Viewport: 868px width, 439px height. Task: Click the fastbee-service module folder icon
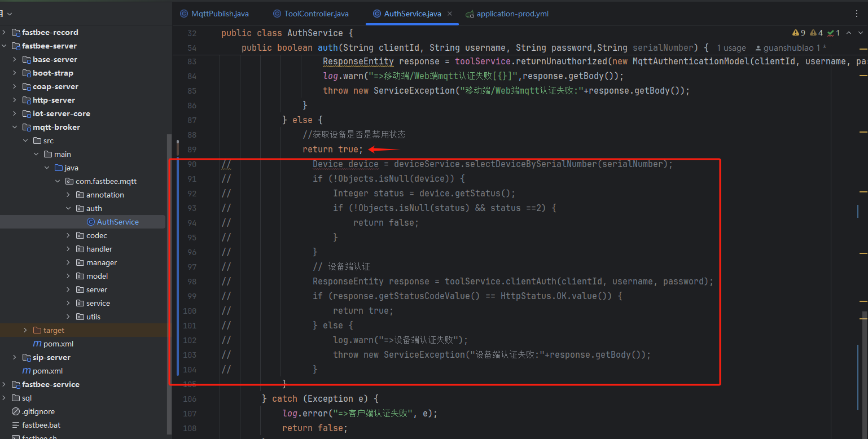(x=15, y=384)
